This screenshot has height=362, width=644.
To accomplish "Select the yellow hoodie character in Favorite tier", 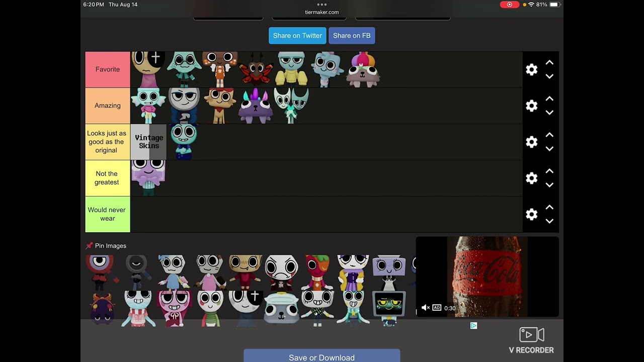I will point(291,69).
